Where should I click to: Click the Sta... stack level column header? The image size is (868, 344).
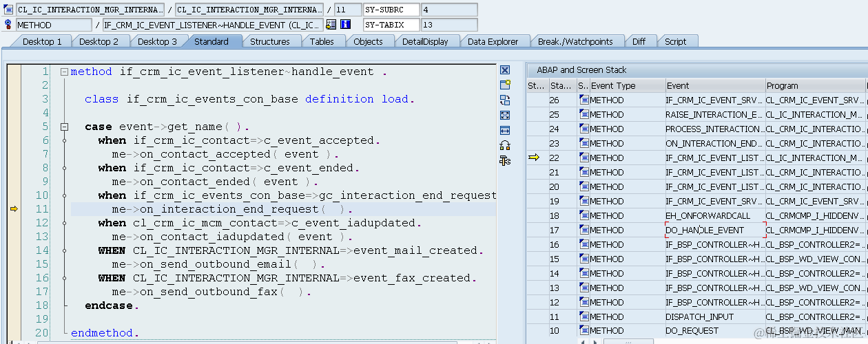pyautogui.click(x=561, y=86)
